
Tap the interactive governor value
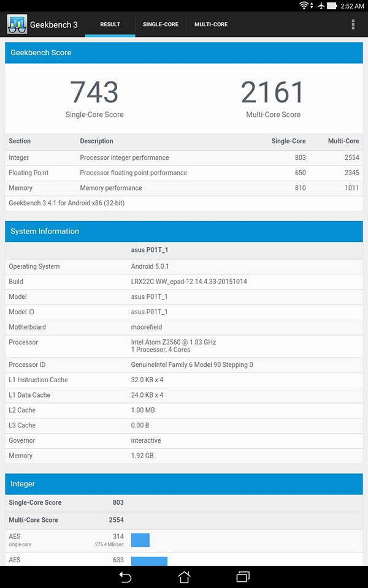pyautogui.click(x=146, y=440)
